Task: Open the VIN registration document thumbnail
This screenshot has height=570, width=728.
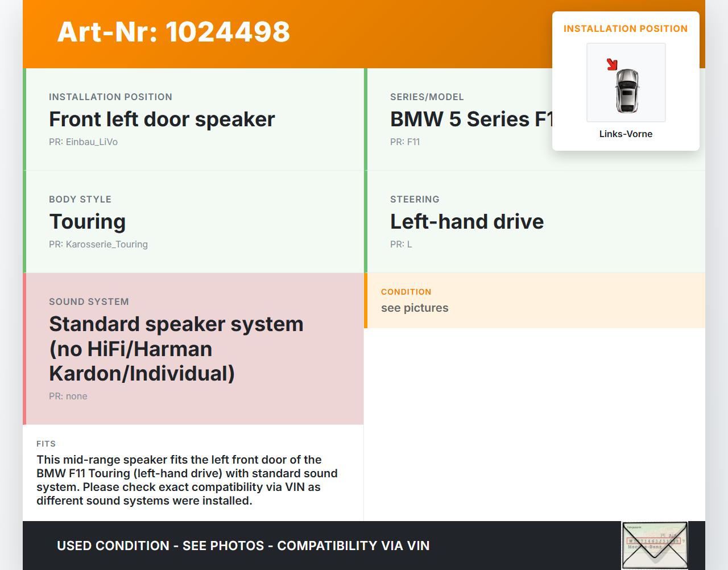Action: pos(655,546)
